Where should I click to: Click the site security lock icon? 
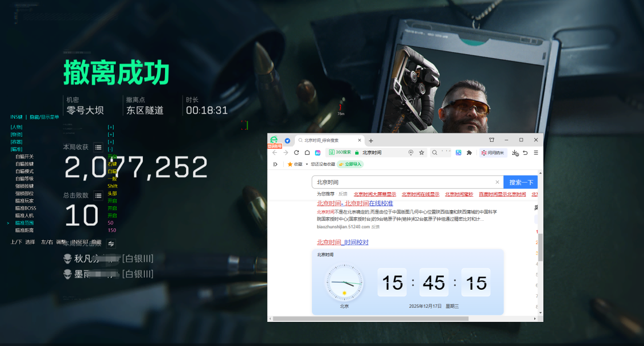[356, 151]
